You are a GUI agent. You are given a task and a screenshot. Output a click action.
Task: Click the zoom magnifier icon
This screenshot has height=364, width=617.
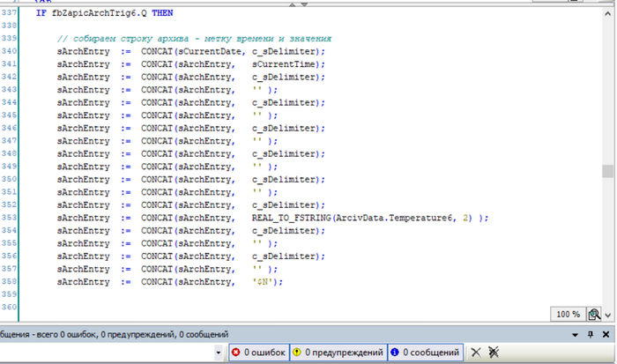click(x=595, y=314)
